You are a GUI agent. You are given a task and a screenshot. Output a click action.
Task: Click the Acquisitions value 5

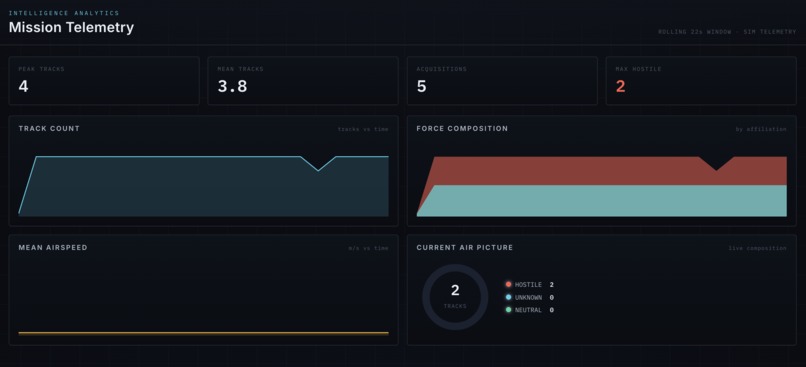pos(422,86)
